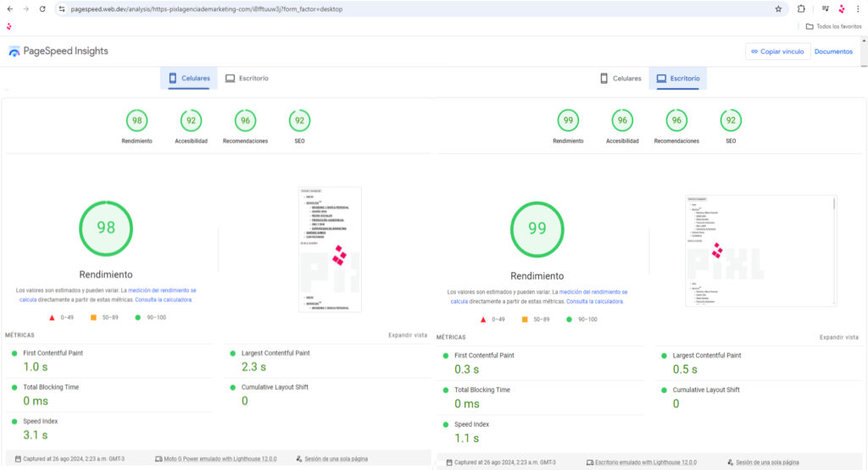868x470 pixels.
Task: Click the Largest Contentful Paint value 2.3 s
Action: 253,367
